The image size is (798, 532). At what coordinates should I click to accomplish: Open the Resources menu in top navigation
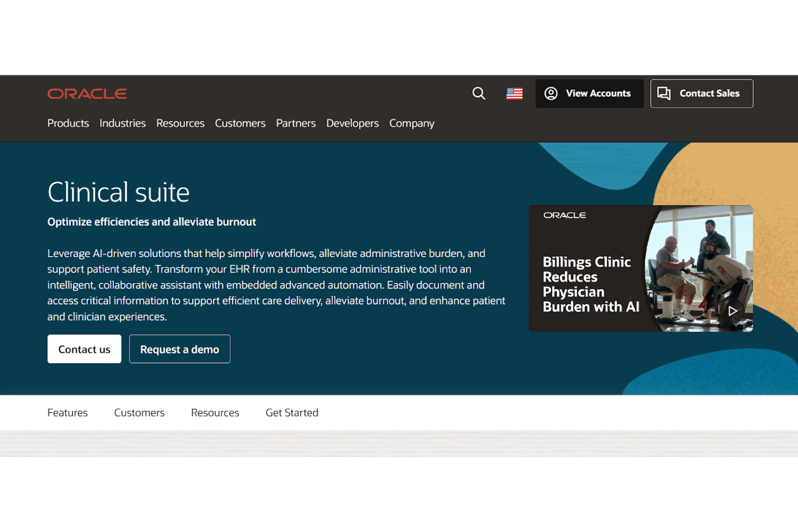180,123
